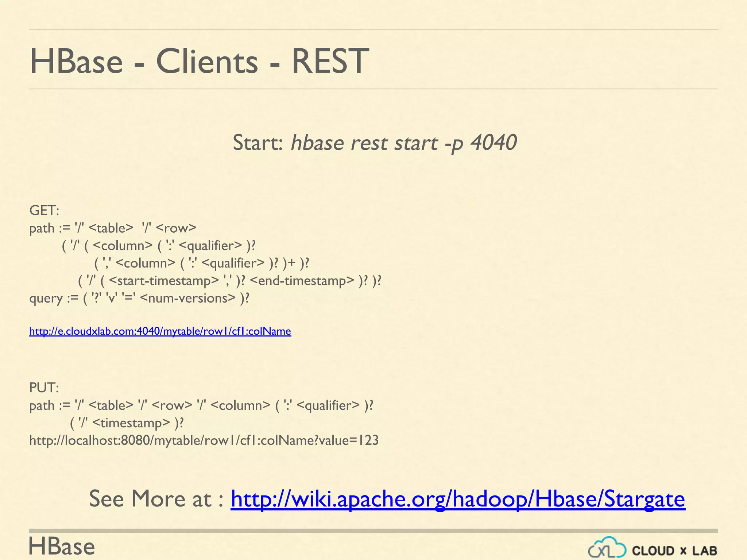Click the line starting "( '/' ( <column>"

coord(159,246)
